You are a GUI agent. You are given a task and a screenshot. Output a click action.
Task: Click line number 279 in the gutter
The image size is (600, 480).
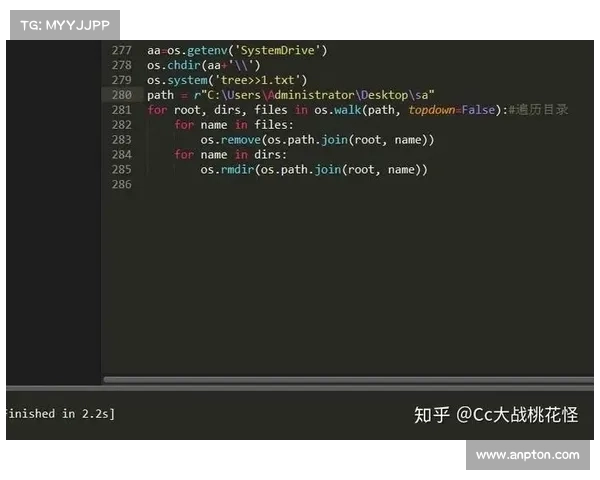(122, 80)
